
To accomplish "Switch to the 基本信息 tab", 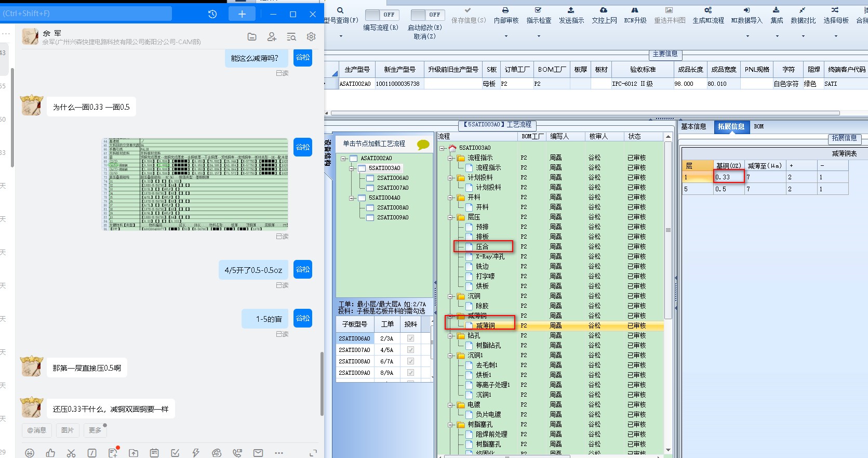I will coord(693,127).
